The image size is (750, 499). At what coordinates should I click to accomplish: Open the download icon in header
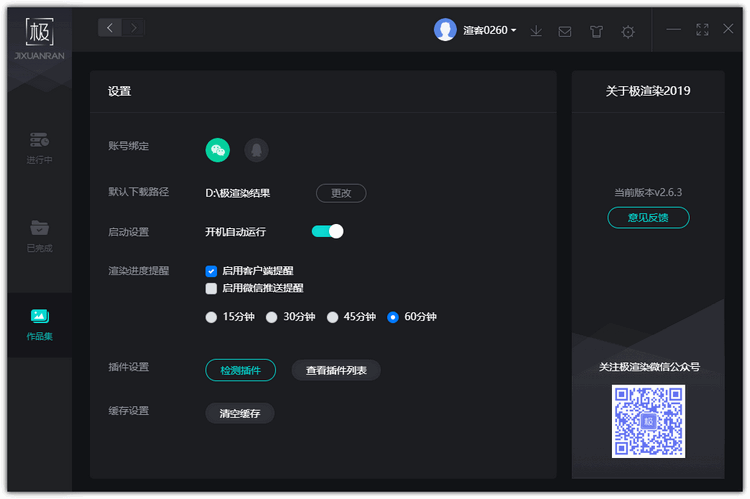pyautogui.click(x=536, y=31)
